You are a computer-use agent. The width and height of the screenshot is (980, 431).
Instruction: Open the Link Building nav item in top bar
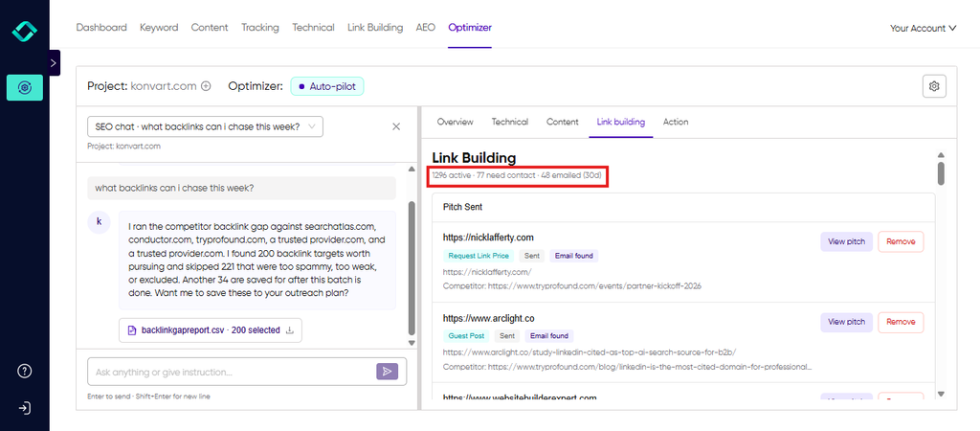tap(375, 28)
